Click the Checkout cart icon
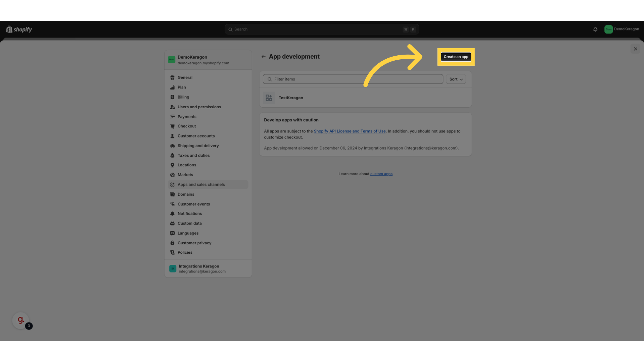644x362 pixels. [172, 126]
